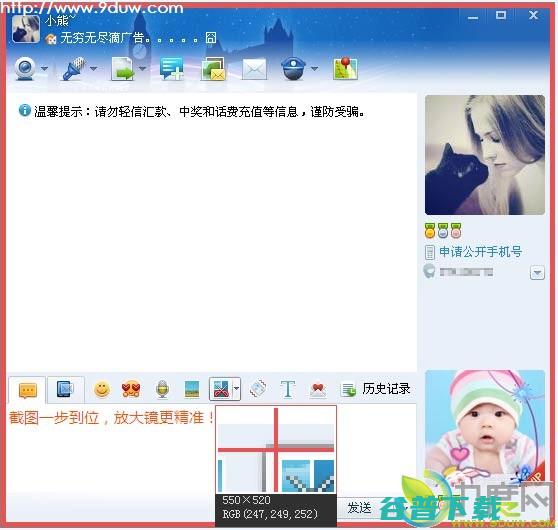Screen dimensions: 558x530
Task: Expand the screenshot tool dropdown arrow
Action: point(236,389)
